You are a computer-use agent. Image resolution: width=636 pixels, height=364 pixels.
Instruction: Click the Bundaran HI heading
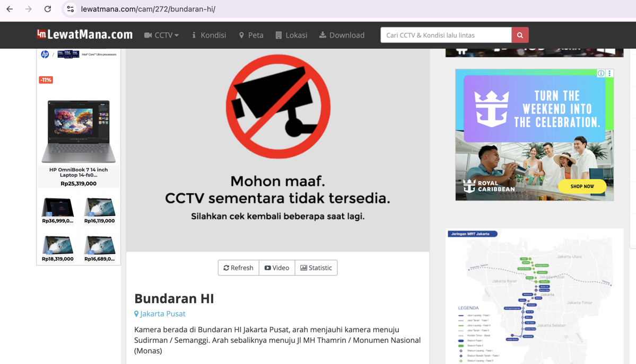click(174, 299)
